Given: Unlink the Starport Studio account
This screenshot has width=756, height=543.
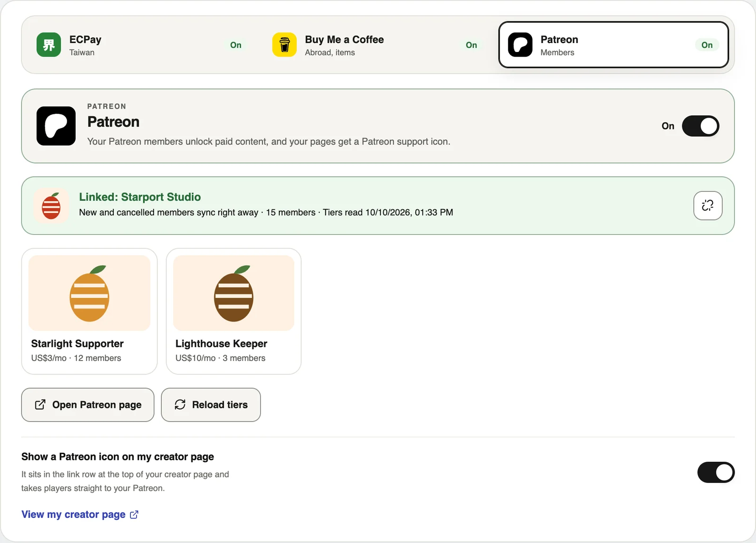Looking at the screenshot, I should pyautogui.click(x=708, y=206).
